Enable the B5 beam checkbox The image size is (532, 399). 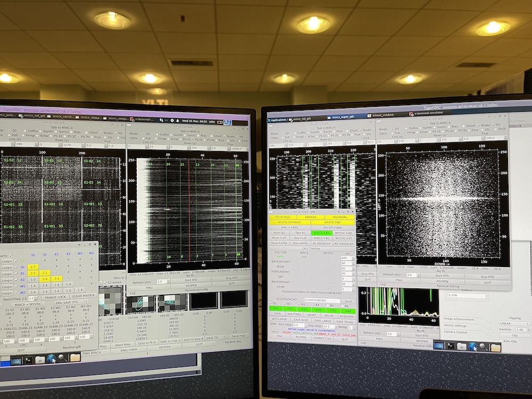(327, 304)
